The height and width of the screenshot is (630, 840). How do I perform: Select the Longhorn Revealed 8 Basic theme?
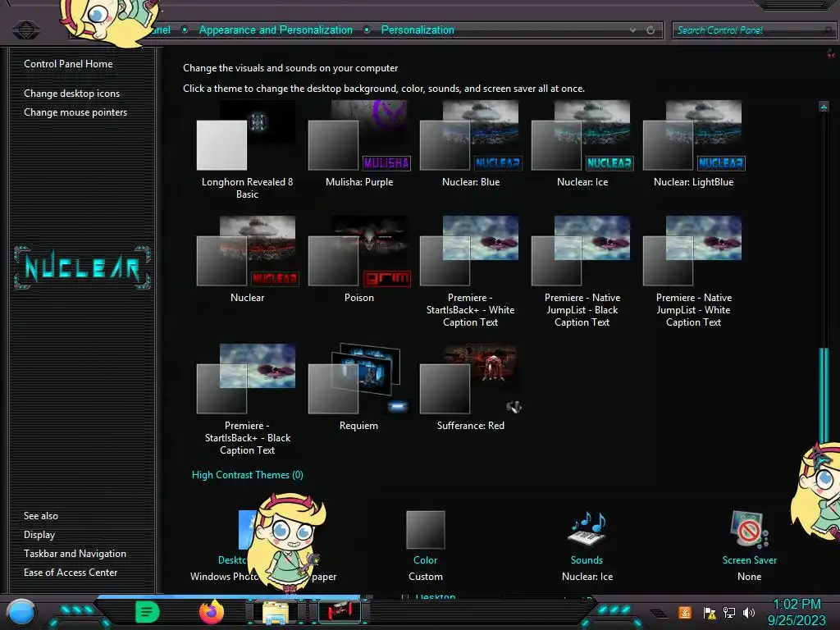coord(247,149)
